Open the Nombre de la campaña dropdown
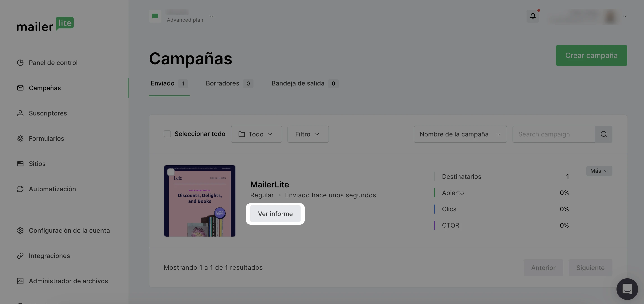 pos(460,134)
